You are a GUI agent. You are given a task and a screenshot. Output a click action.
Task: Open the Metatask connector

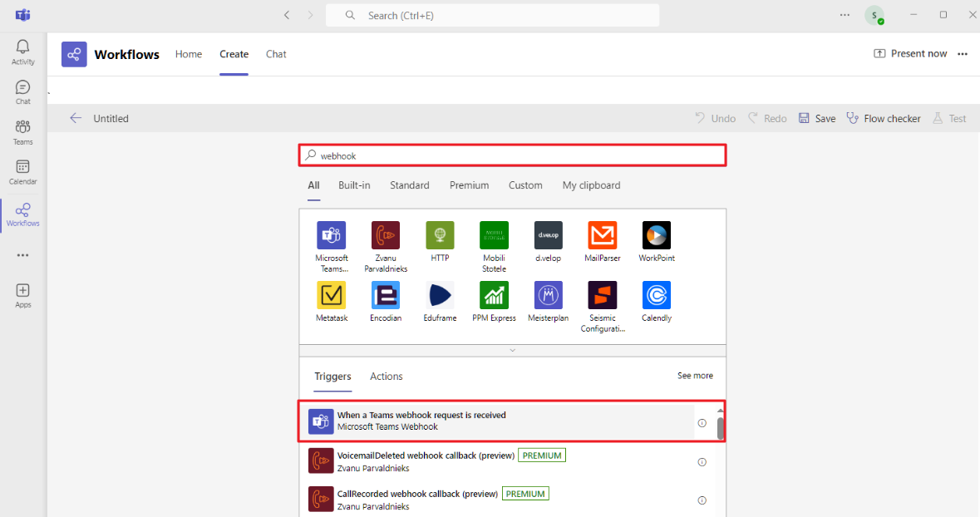click(x=332, y=296)
